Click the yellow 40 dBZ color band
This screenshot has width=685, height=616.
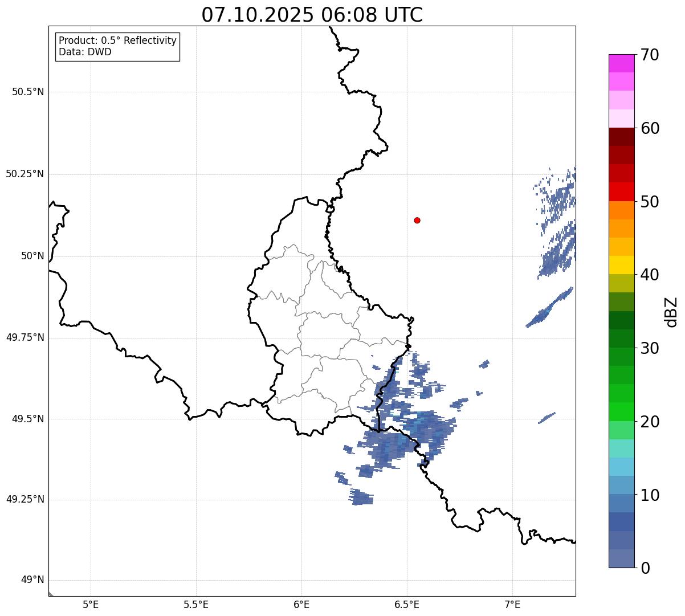click(x=621, y=265)
